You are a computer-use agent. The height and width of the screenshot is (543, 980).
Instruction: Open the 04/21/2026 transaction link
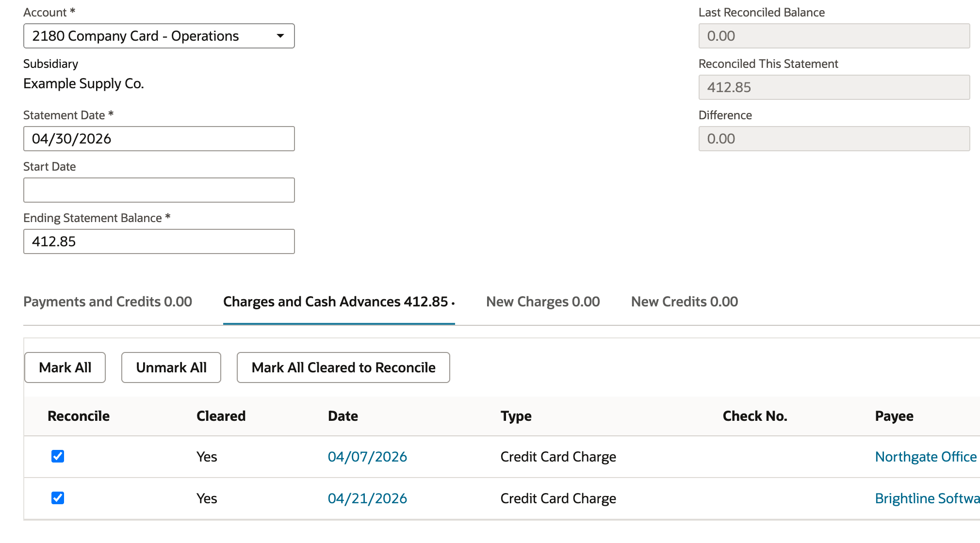[367, 498]
